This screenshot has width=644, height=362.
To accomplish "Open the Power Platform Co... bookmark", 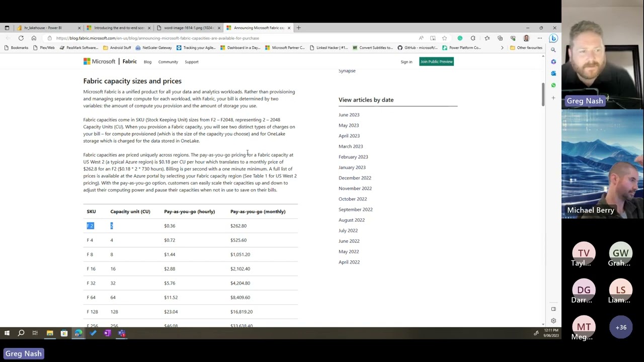I will [461, 48].
